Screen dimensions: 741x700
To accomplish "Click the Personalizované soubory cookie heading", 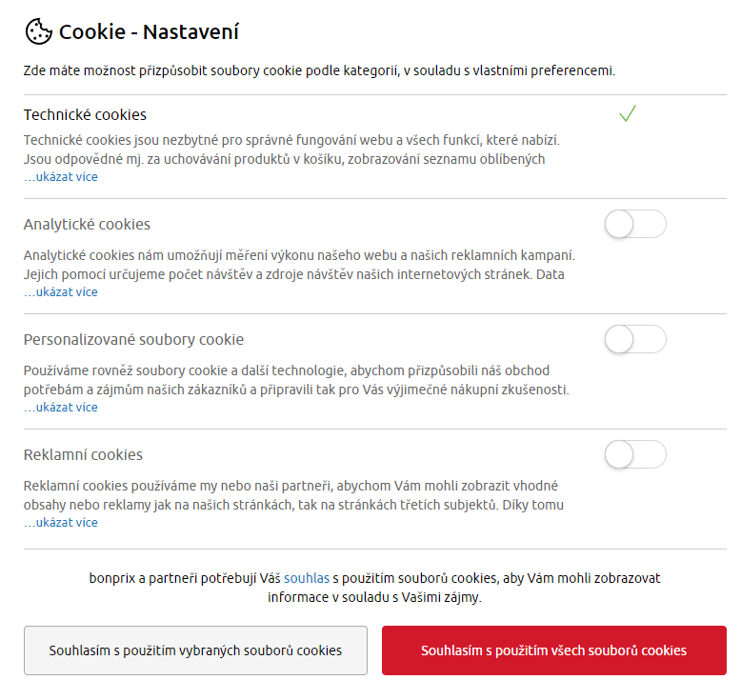I will coord(133,340).
